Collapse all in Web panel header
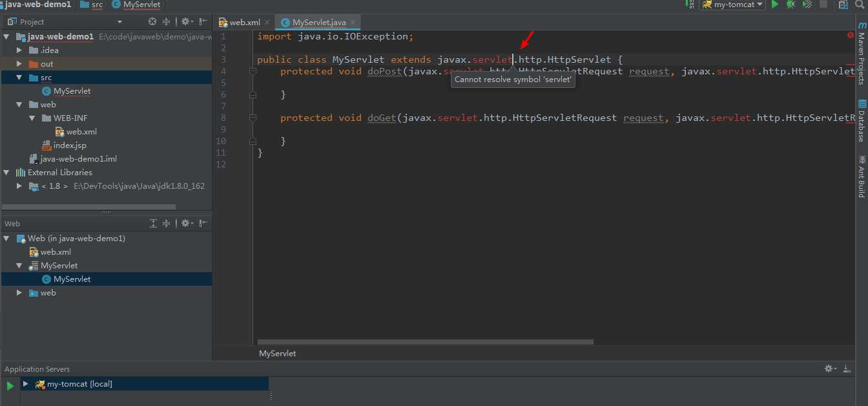This screenshot has height=406, width=868. (x=166, y=223)
